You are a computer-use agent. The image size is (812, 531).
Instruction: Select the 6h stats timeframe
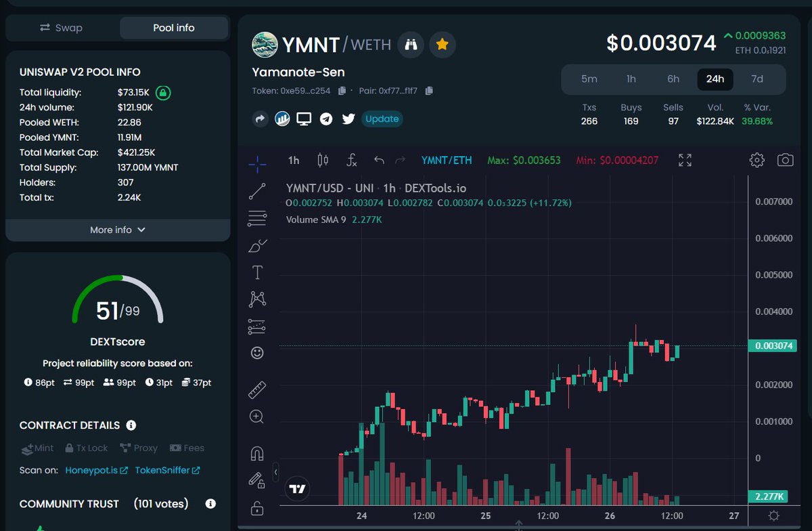tap(673, 79)
